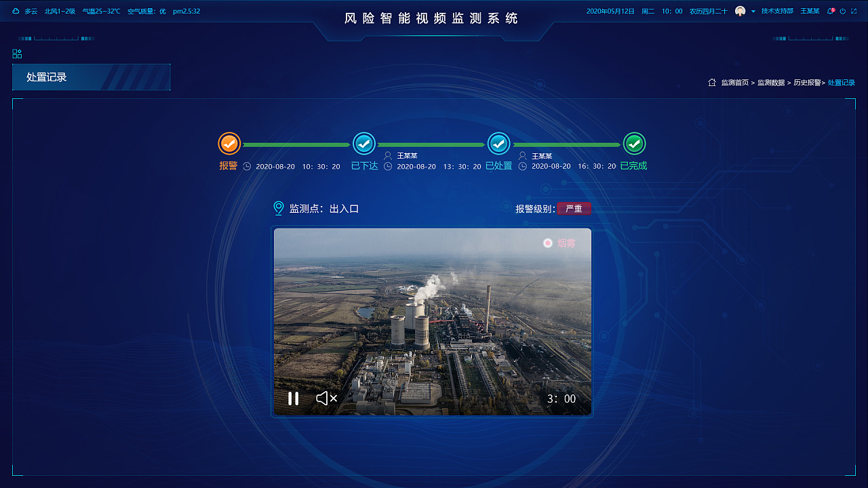Click the clock icon beside the first timestamp
Image resolution: width=868 pixels, height=488 pixels.
click(x=246, y=165)
